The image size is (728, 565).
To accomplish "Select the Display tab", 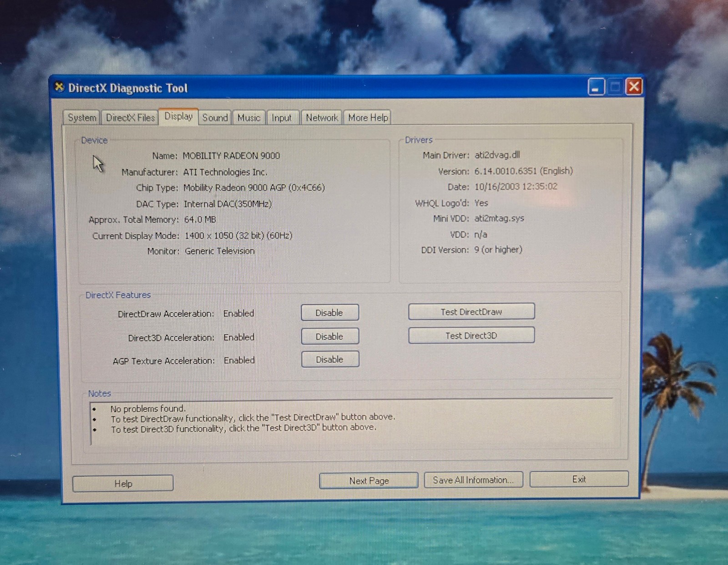I will click(x=178, y=116).
